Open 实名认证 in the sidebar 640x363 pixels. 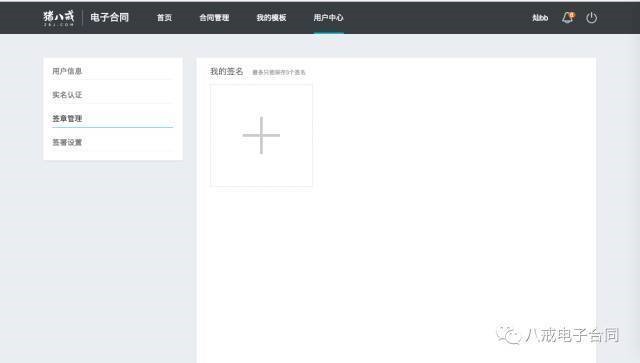tap(67, 95)
